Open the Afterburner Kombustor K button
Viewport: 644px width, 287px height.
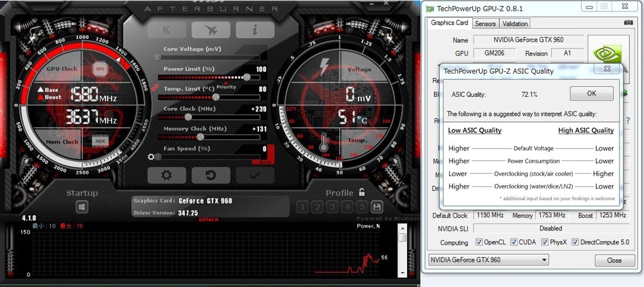click(166, 30)
